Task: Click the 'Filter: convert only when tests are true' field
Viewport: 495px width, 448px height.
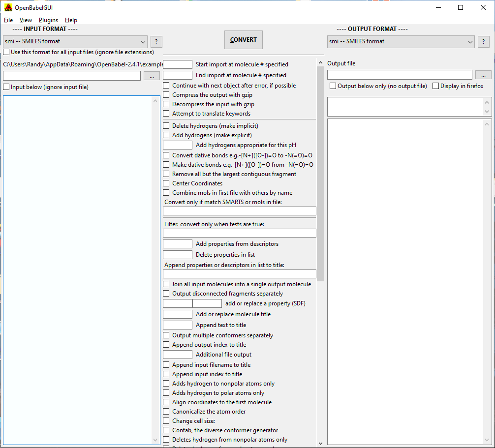Action: click(x=240, y=233)
